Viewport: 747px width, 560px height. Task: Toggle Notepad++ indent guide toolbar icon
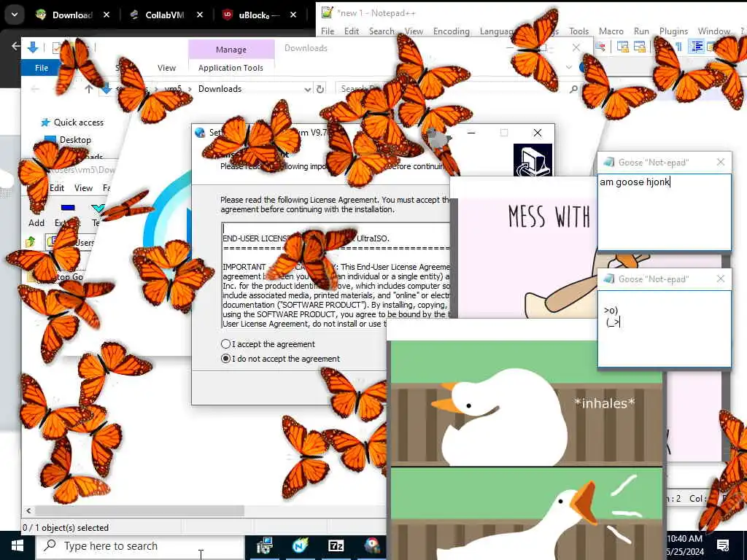(x=697, y=46)
